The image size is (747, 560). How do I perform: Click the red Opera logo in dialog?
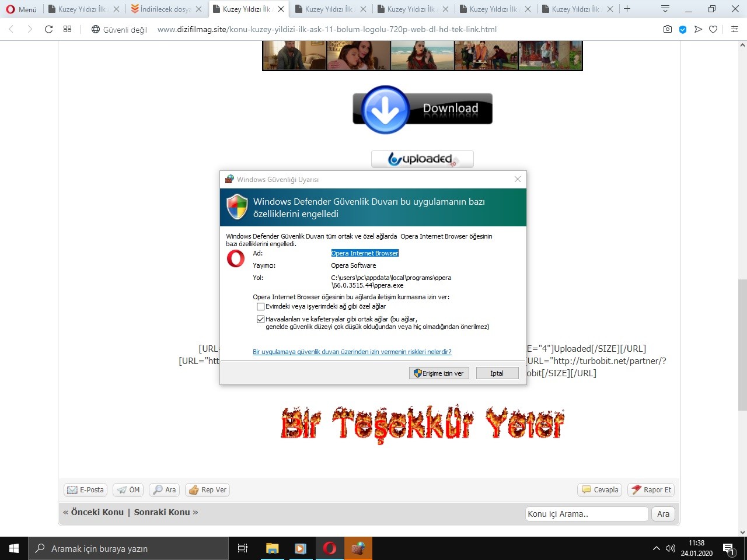point(236,258)
